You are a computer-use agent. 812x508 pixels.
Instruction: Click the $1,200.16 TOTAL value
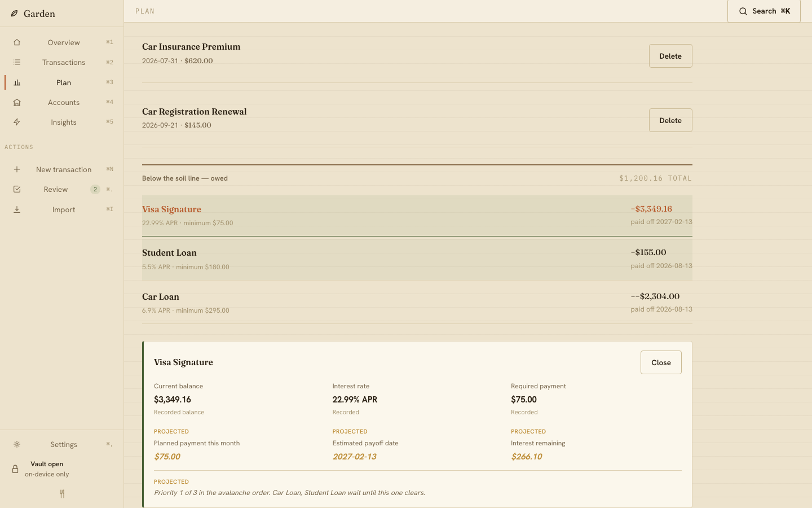coord(655,178)
